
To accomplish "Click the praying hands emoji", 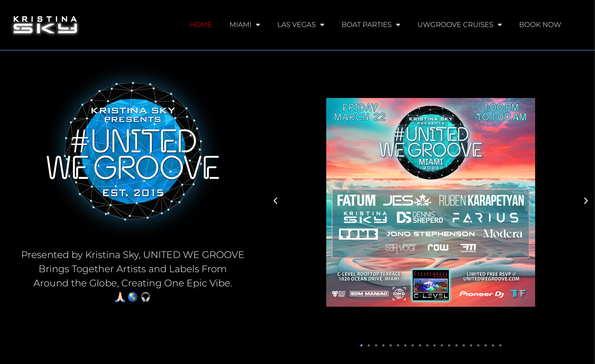I will tap(120, 297).
